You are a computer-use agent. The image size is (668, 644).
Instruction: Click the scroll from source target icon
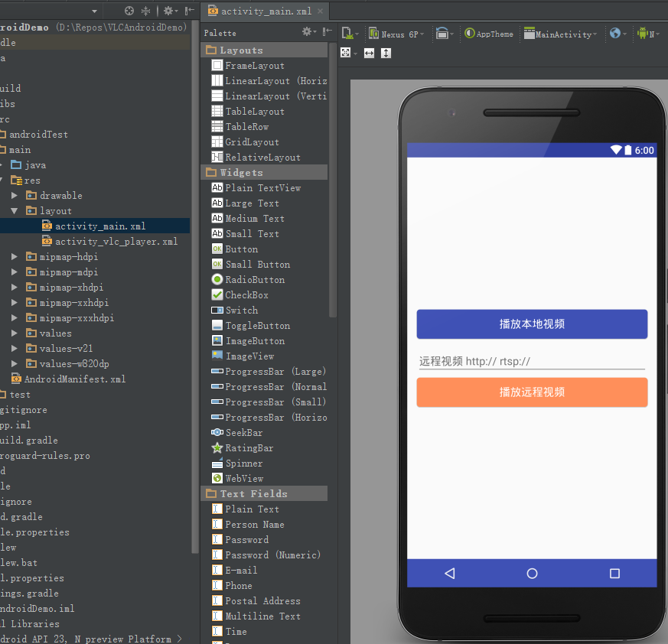129,11
